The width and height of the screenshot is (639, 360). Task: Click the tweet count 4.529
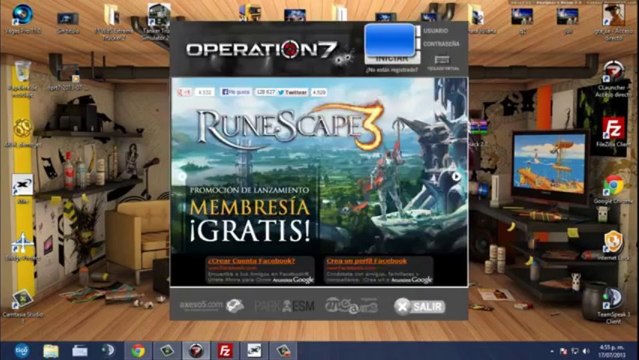(319, 92)
